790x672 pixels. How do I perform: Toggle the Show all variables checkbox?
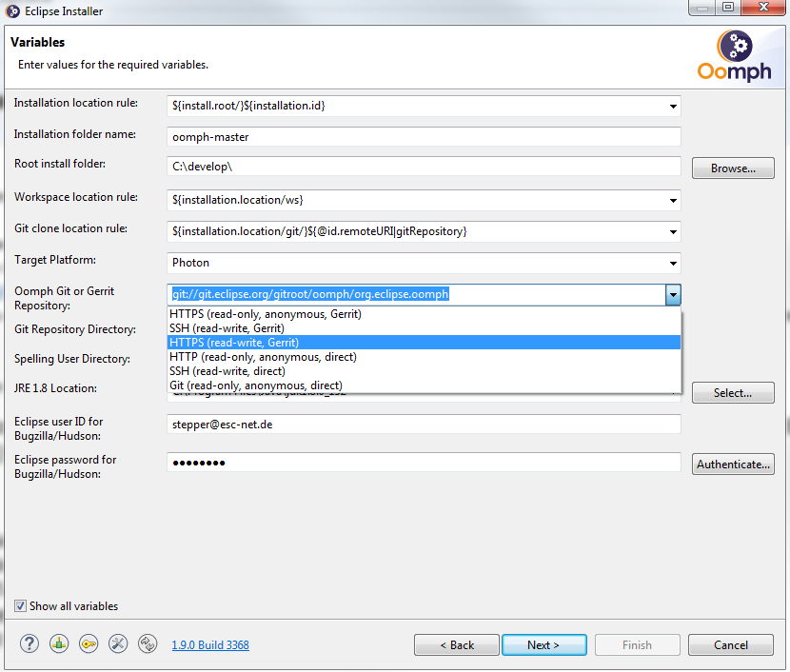tap(20, 606)
